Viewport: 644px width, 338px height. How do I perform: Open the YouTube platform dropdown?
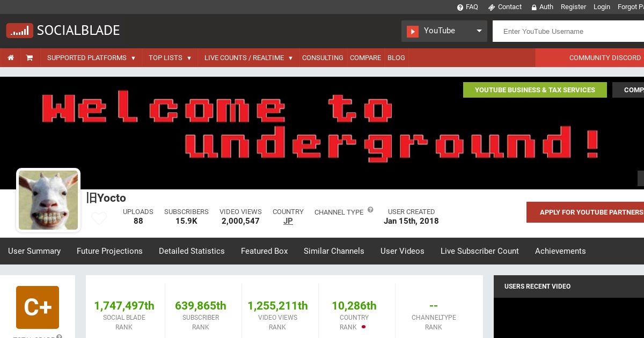click(444, 31)
